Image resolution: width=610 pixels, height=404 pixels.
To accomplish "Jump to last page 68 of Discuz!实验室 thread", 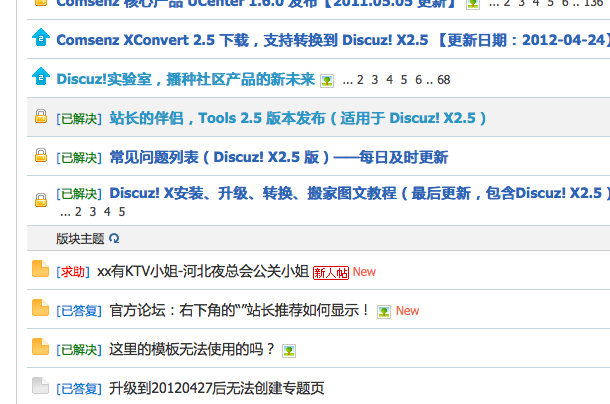I will pos(443,80).
